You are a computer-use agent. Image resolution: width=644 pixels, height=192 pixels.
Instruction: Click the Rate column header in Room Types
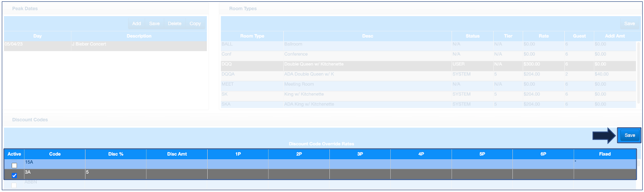coord(543,36)
